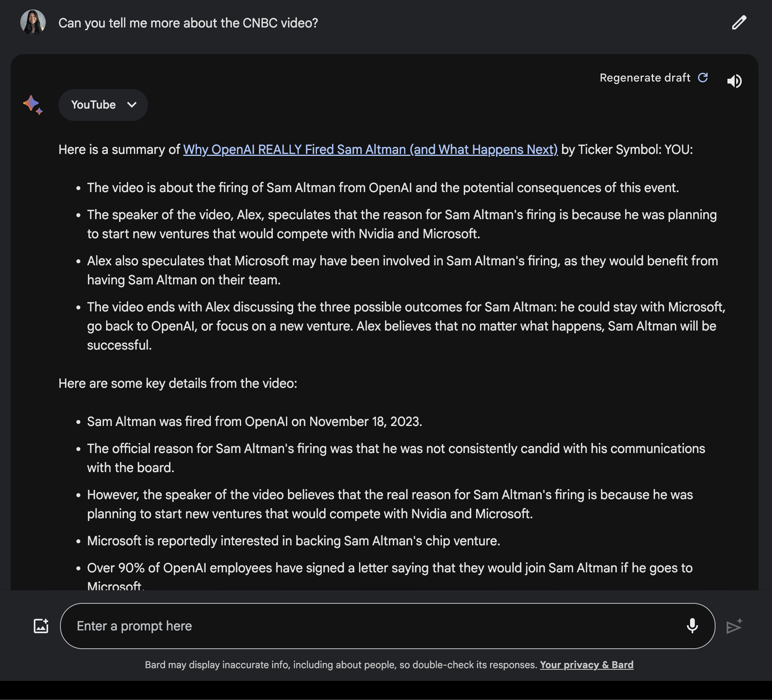Image resolution: width=772 pixels, height=700 pixels.
Task: Click the 'Here is a summary of' text
Action: pyautogui.click(x=119, y=150)
